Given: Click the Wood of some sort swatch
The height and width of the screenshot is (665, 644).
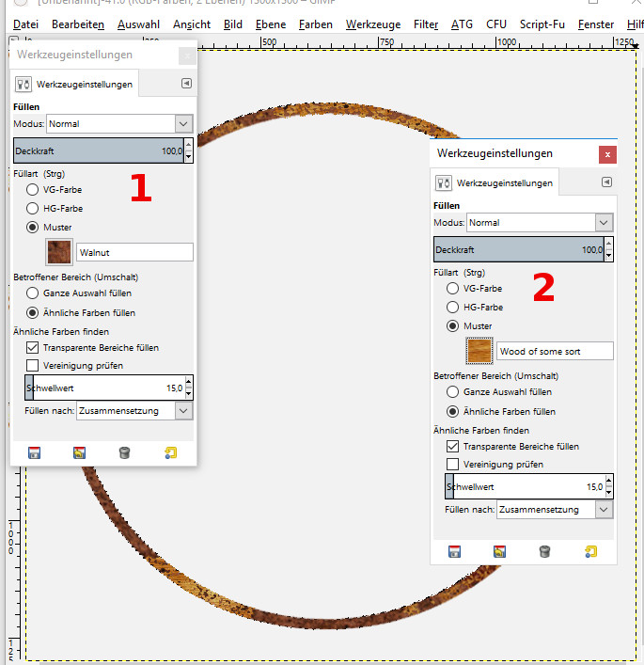Looking at the screenshot, I should (479, 351).
